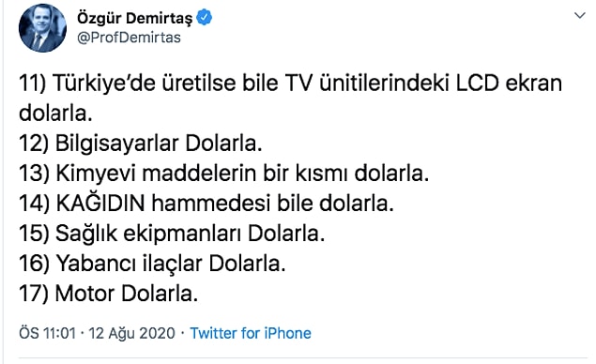Click the ÖS 11:01 timestamp
The image size is (596, 364).
[x=48, y=333]
